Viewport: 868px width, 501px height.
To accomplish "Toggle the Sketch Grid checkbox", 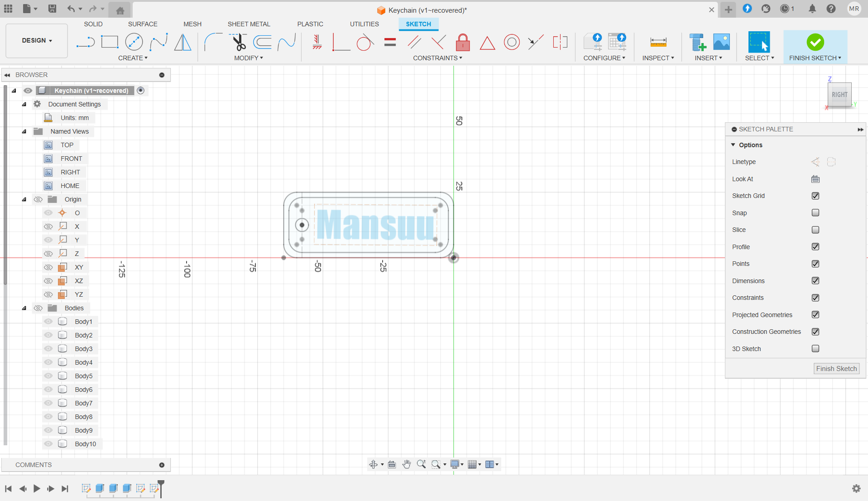I will pos(815,196).
